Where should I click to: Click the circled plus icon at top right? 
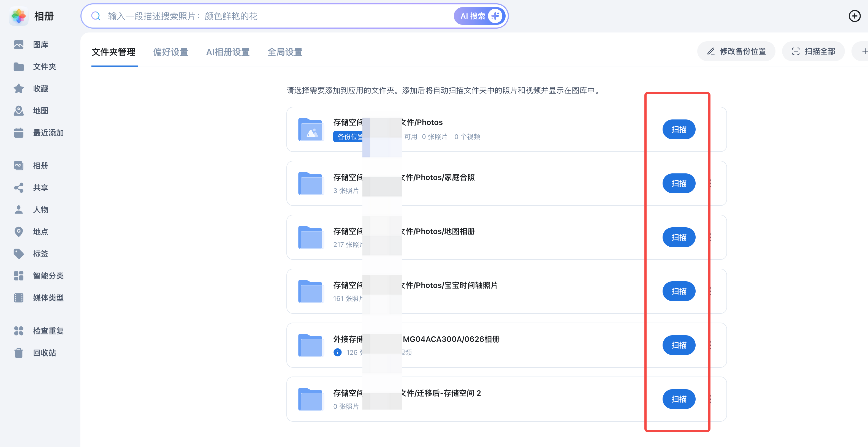click(x=854, y=16)
